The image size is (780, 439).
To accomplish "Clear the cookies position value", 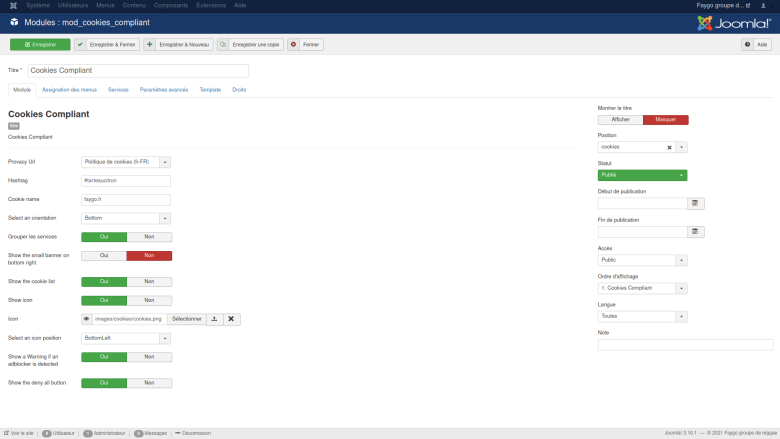I will pyautogui.click(x=670, y=148).
